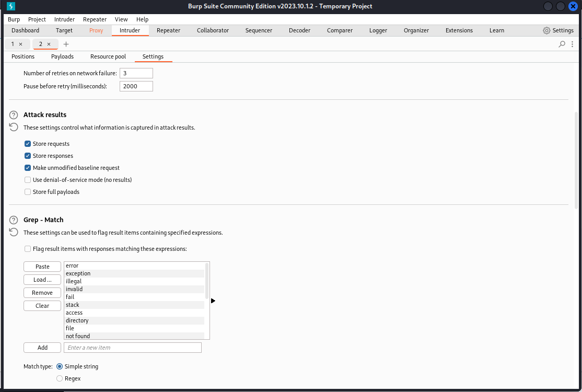Click the Attack results reset-to-defaults icon
The height and width of the screenshot is (392, 582).
14,127
